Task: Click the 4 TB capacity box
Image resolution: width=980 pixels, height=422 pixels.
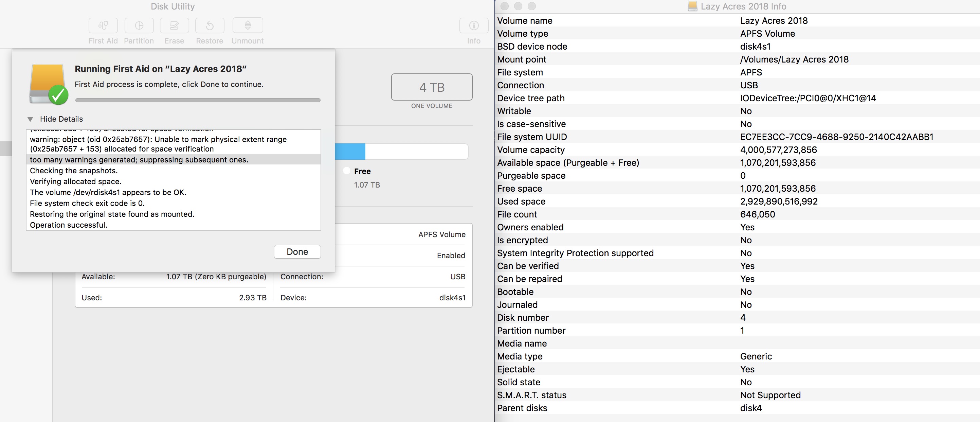Action: pyautogui.click(x=431, y=87)
